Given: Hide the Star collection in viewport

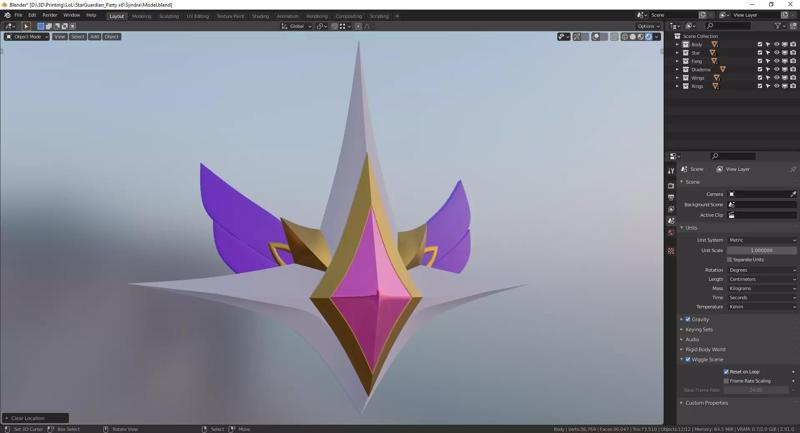Looking at the screenshot, I should pyautogui.click(x=777, y=53).
